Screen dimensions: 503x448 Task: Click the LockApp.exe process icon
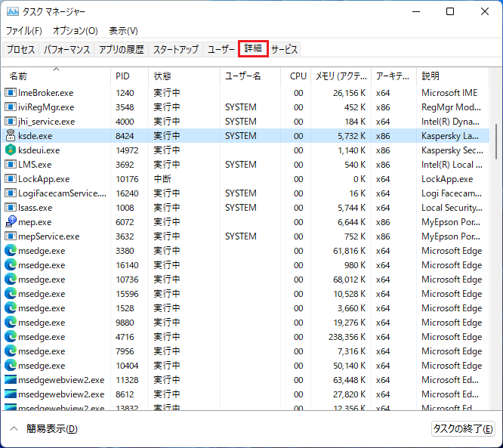[11, 179]
